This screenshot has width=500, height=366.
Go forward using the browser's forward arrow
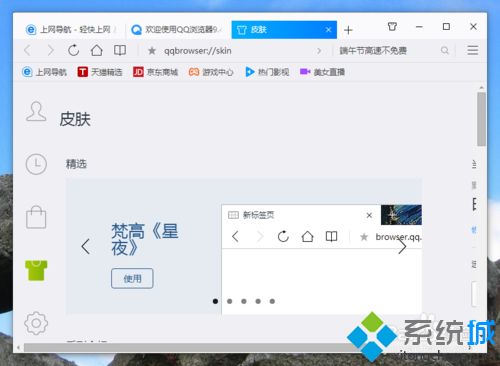point(50,51)
